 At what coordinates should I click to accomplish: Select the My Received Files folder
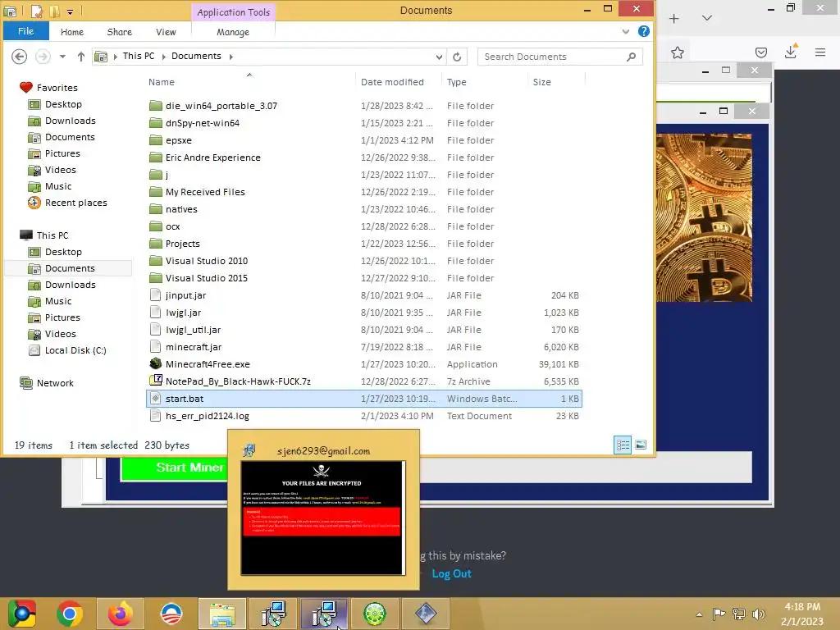pyautogui.click(x=204, y=192)
